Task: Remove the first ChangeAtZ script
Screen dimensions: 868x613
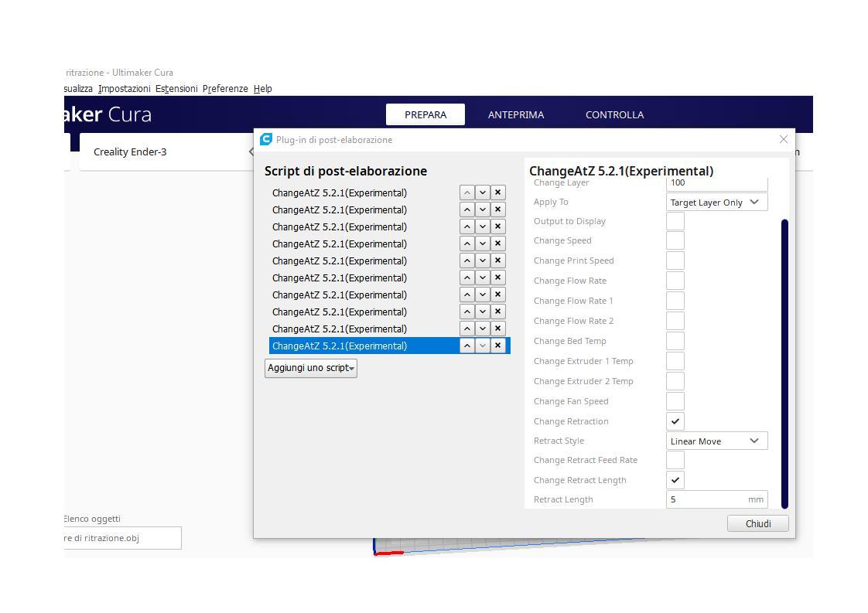Action: coord(498,192)
